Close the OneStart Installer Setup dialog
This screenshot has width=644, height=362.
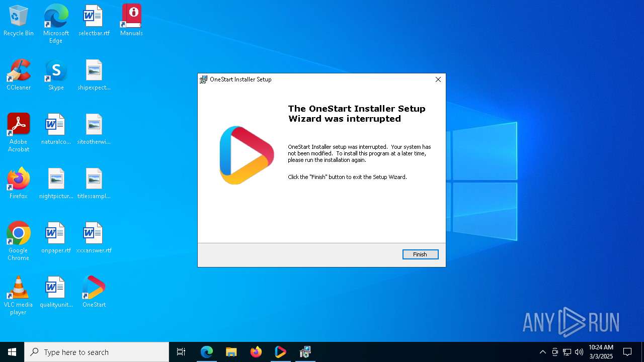(x=438, y=79)
